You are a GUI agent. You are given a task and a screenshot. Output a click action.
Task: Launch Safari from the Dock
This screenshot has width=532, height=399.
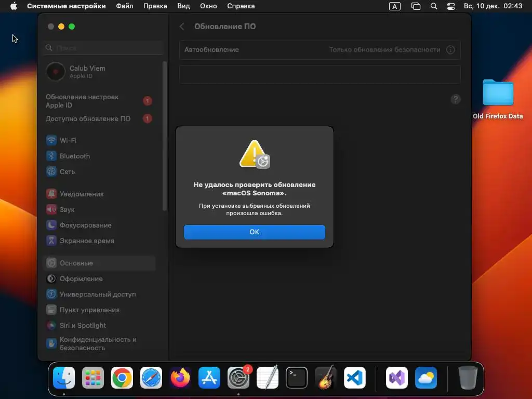tap(151, 378)
